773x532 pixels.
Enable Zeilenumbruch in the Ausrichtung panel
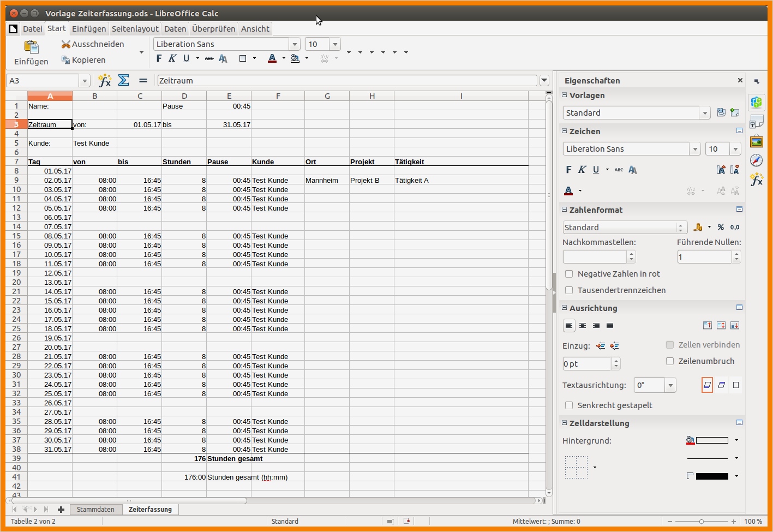click(x=670, y=361)
